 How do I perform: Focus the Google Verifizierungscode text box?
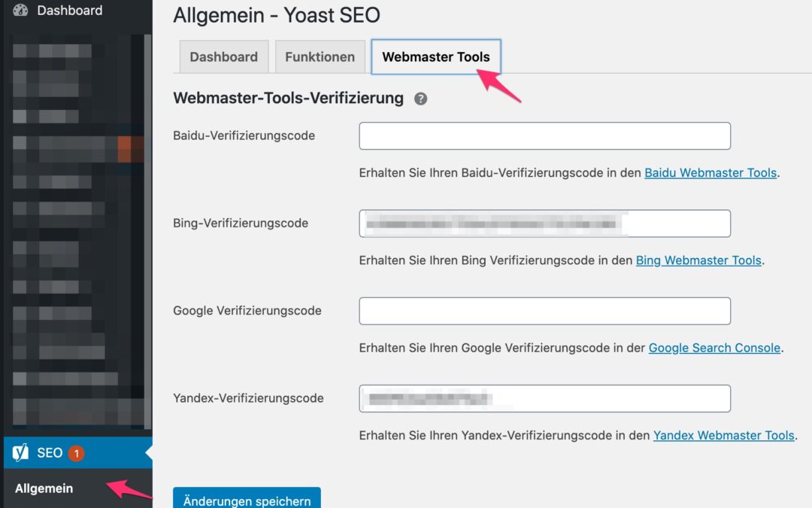544,311
